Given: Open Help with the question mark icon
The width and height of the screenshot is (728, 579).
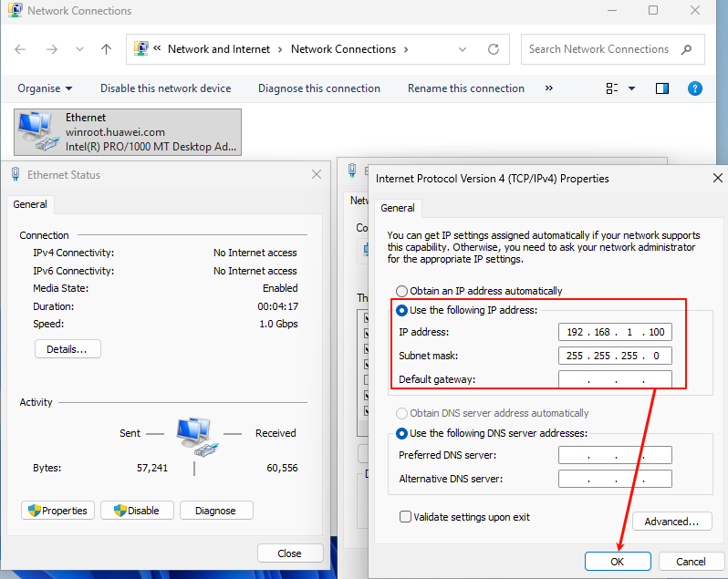Looking at the screenshot, I should (x=694, y=88).
